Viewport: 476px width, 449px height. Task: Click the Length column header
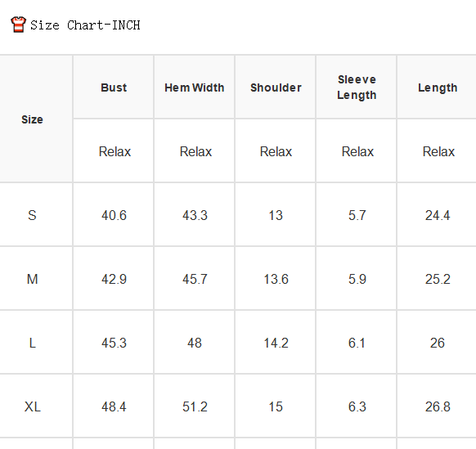[438, 88]
